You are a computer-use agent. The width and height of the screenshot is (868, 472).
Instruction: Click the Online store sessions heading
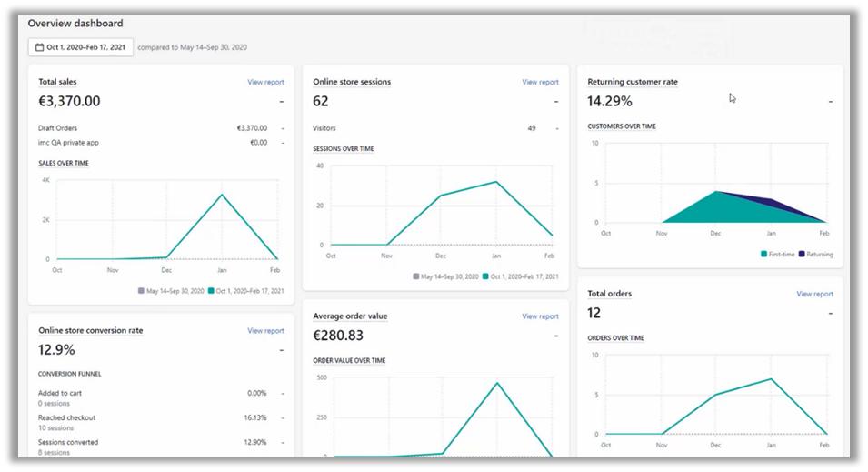click(352, 82)
